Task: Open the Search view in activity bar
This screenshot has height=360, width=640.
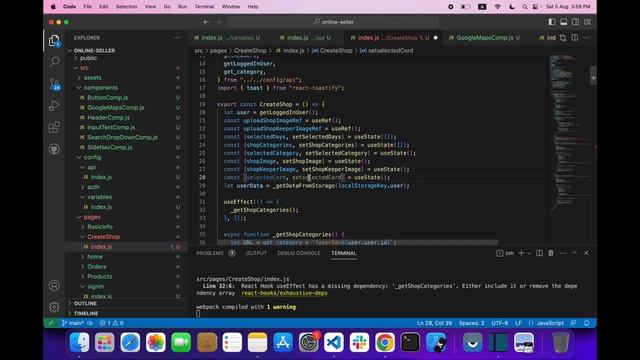Action: [x=54, y=62]
